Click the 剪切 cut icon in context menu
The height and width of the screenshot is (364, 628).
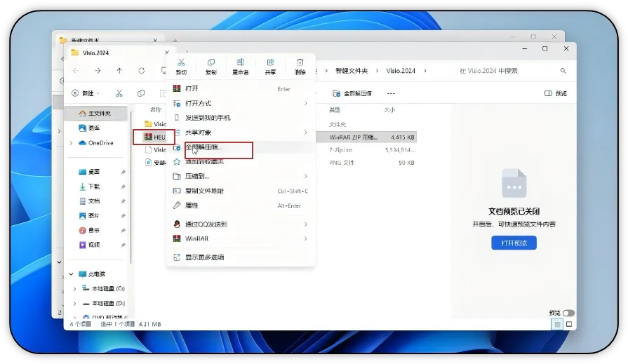(181, 62)
